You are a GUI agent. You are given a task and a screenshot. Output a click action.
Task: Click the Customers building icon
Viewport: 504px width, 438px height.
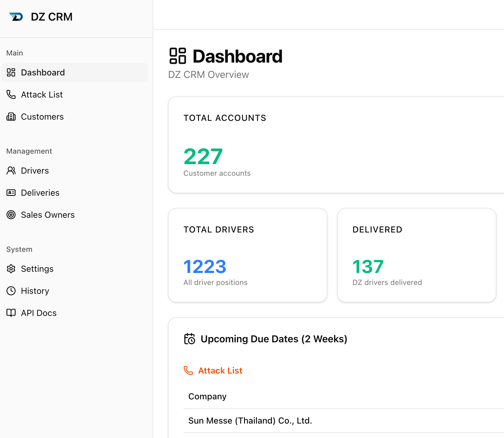pyautogui.click(x=11, y=117)
